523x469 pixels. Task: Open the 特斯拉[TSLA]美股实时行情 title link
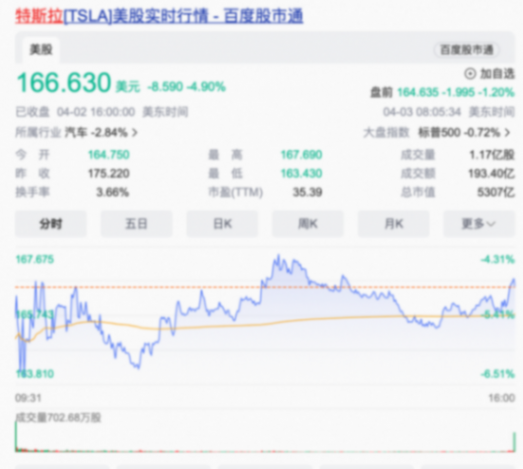pyautogui.click(x=159, y=16)
